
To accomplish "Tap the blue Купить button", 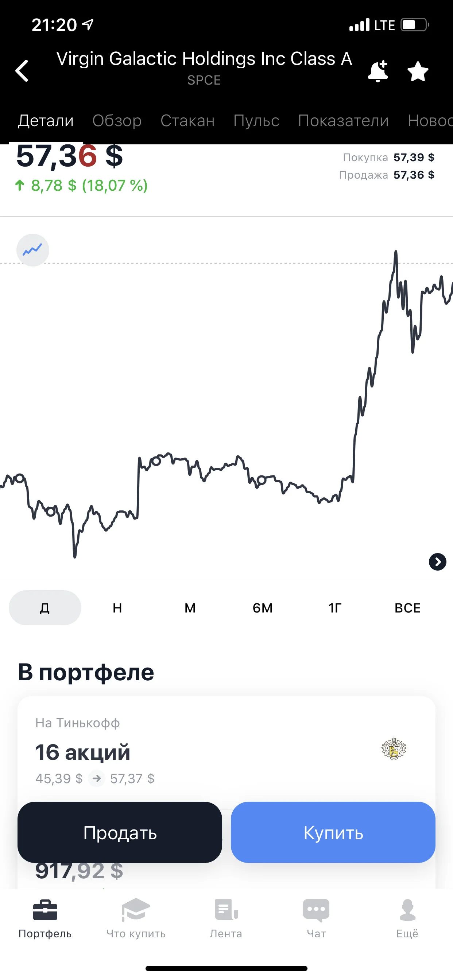I will point(333,832).
